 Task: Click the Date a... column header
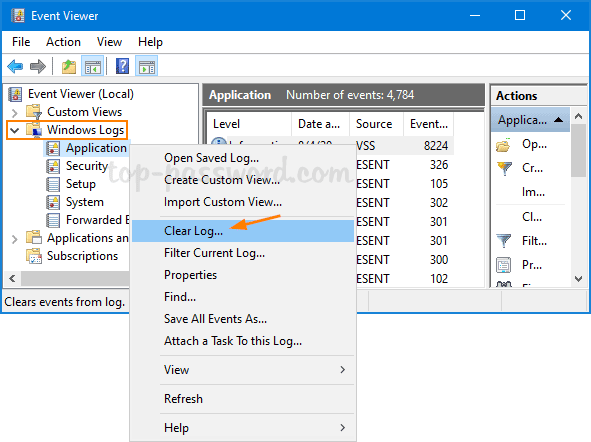click(320, 124)
